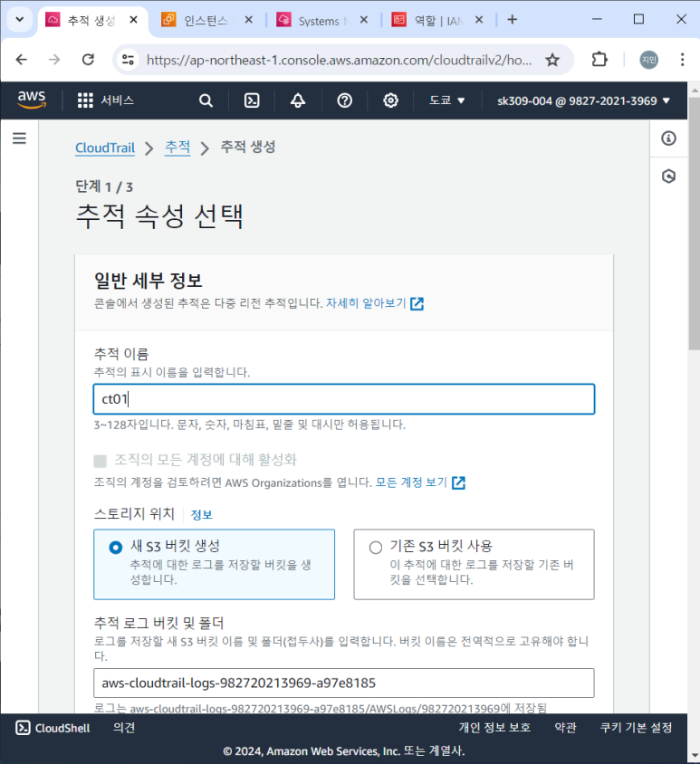Select the 새 S3 버킷 생성 radio option

point(116,547)
